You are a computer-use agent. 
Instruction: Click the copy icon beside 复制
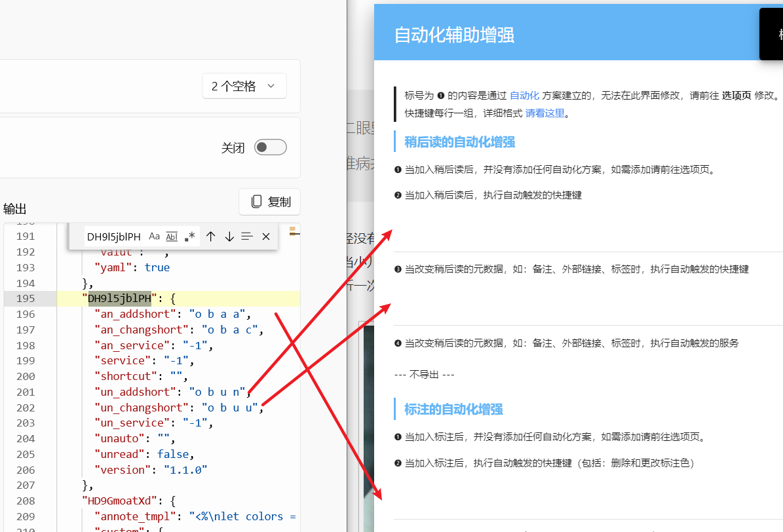(256, 201)
